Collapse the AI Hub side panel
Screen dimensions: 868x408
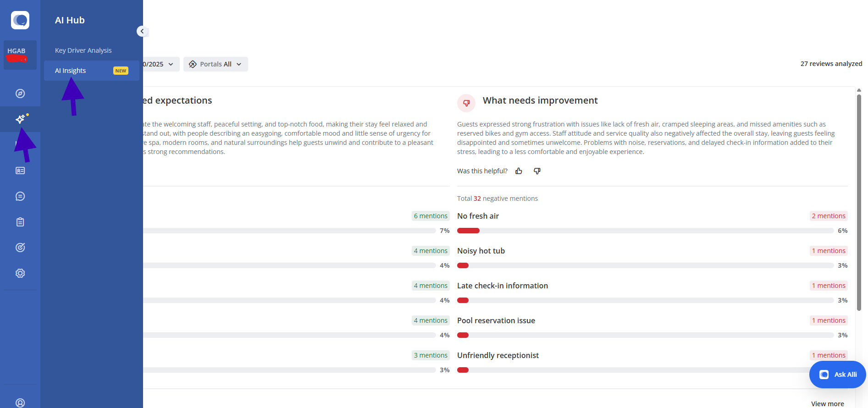(142, 31)
